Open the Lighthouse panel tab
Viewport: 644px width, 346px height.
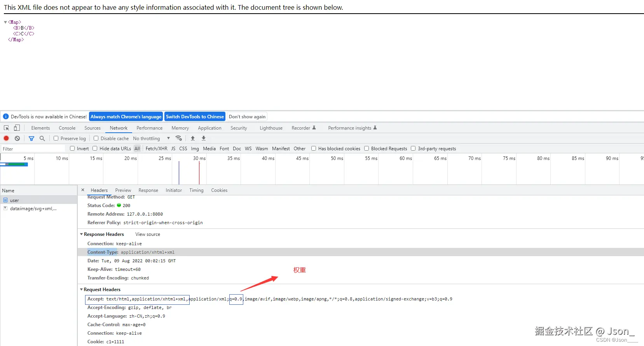tap(271, 128)
